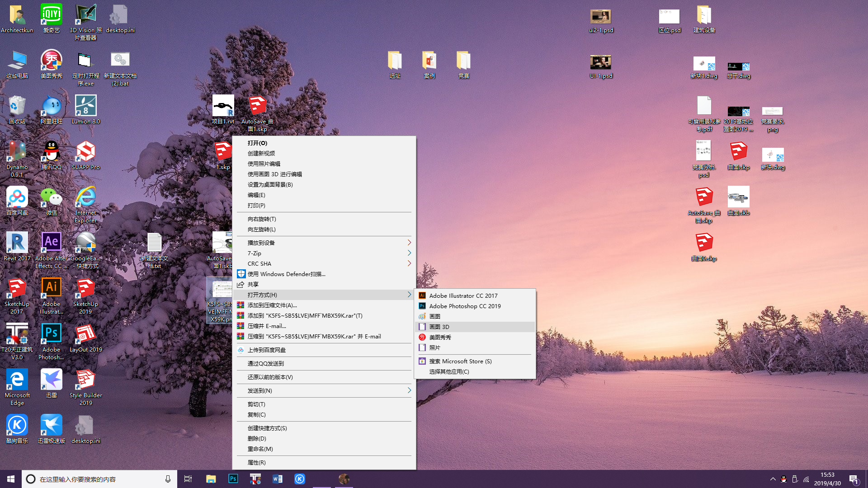868x488 pixels.
Task: Select the 3D Vision 照片查看器 desktop icon
Action: point(85,23)
